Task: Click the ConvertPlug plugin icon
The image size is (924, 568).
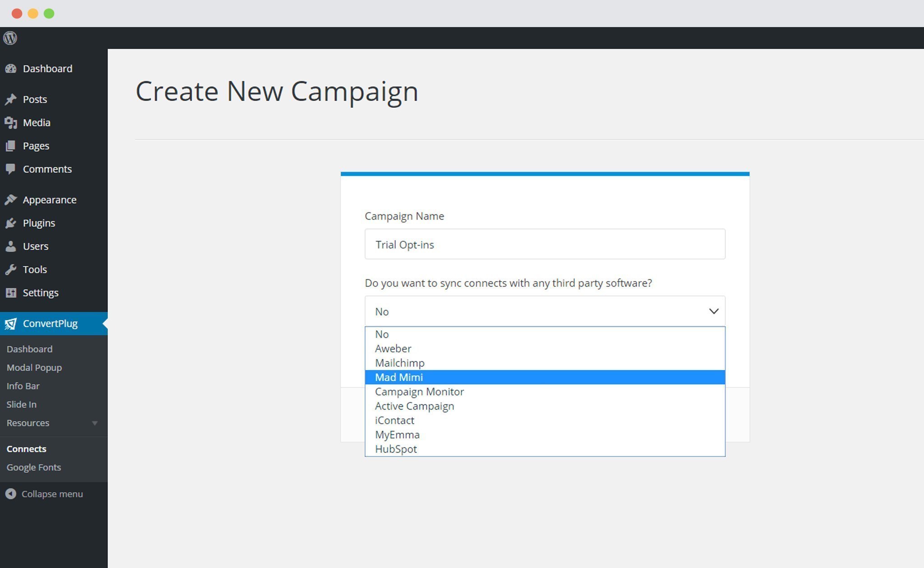Action: click(11, 323)
